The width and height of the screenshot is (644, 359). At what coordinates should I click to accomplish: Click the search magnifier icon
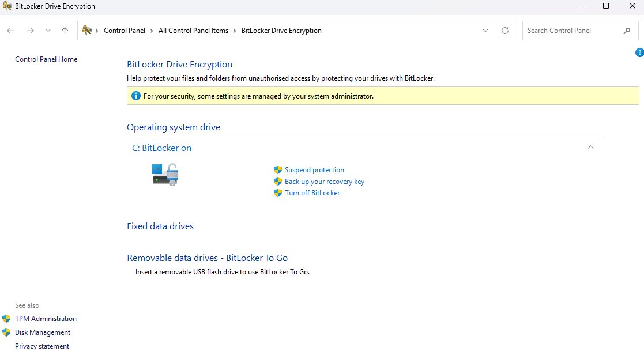point(627,31)
